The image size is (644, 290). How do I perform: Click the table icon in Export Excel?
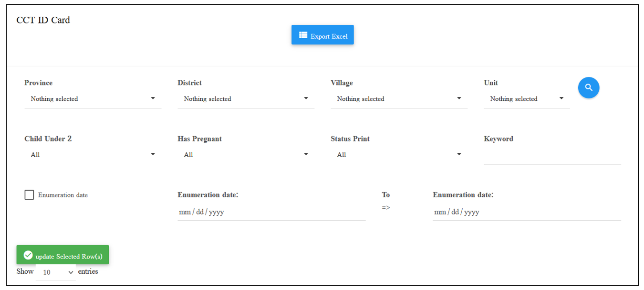(x=303, y=35)
